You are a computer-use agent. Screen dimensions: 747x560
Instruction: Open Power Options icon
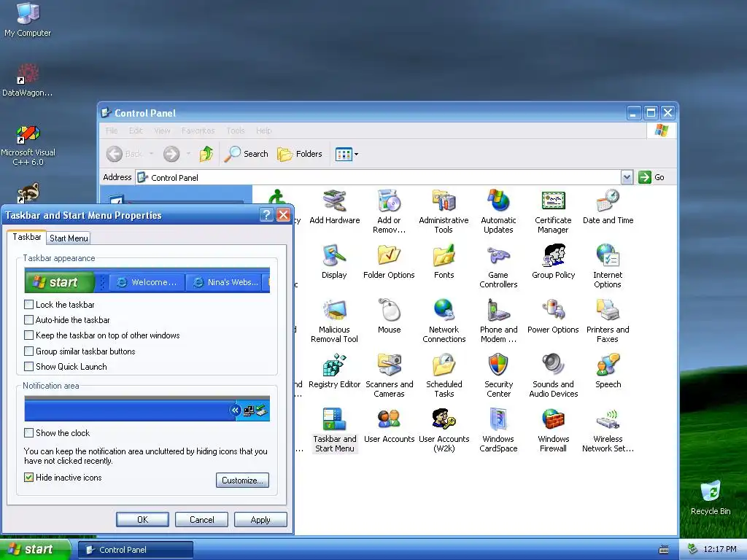pos(553,316)
